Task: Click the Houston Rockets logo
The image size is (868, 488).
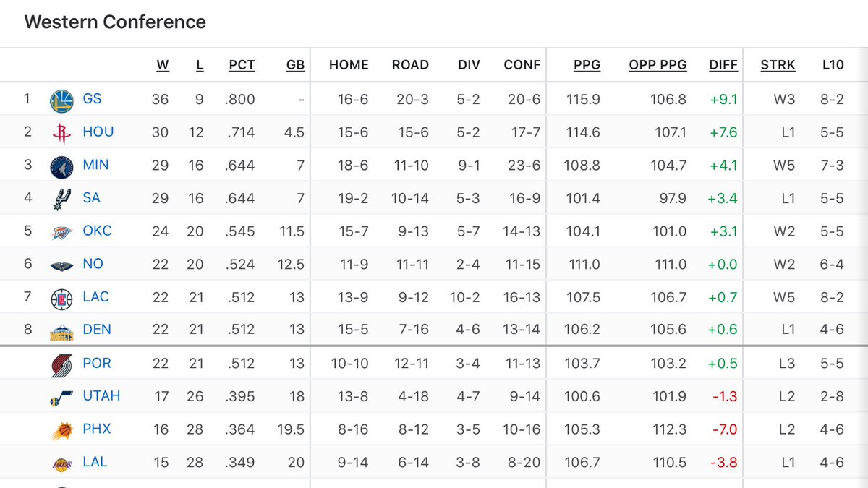Action: 61,132
